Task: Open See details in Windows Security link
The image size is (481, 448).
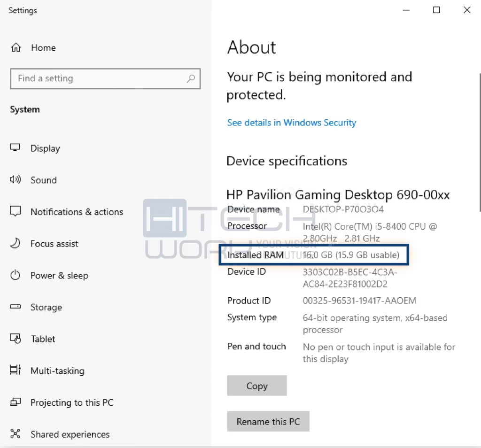Action: [x=291, y=123]
